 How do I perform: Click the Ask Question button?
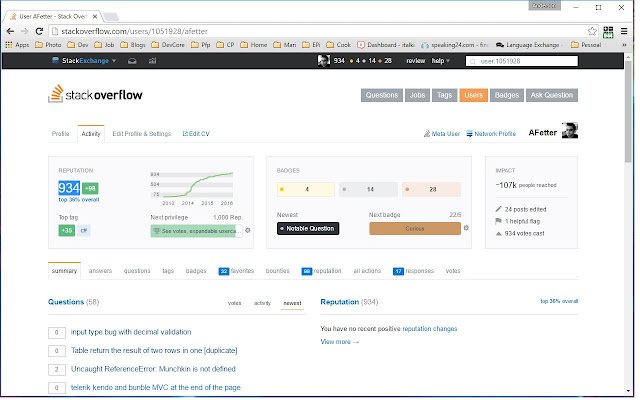click(x=552, y=95)
